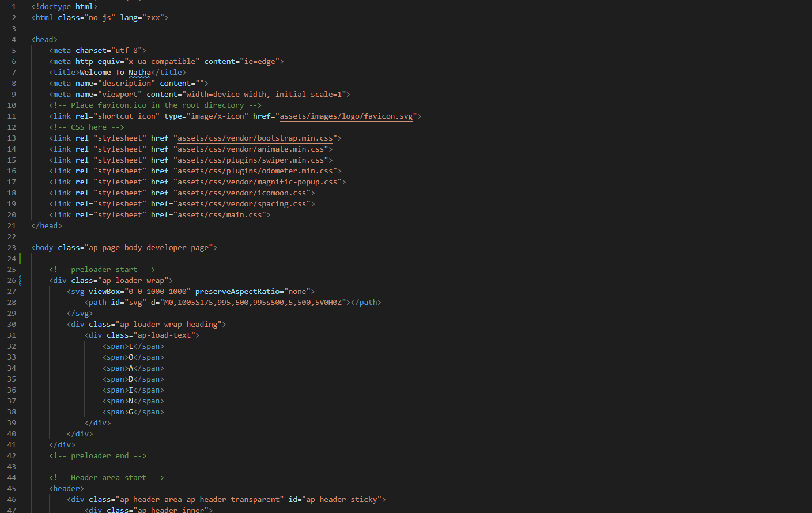Click the "CSS here" comment
The width and height of the screenshot is (812, 513).
(x=86, y=127)
